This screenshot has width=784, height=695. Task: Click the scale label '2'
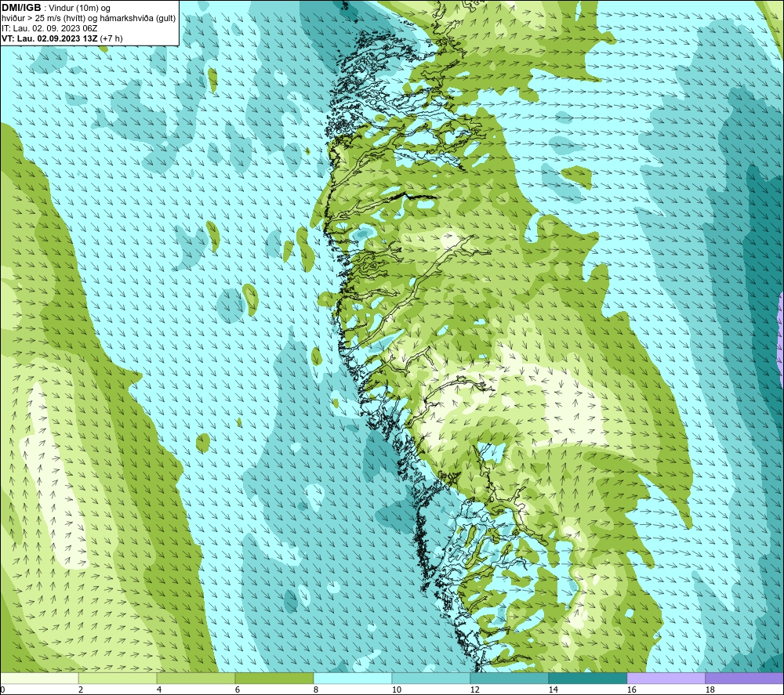point(81,690)
